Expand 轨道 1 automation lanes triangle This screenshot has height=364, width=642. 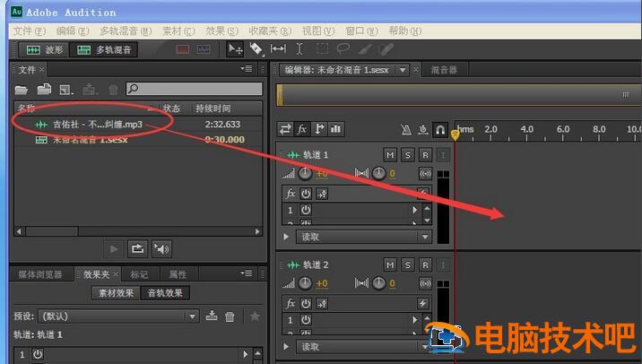[x=286, y=237]
